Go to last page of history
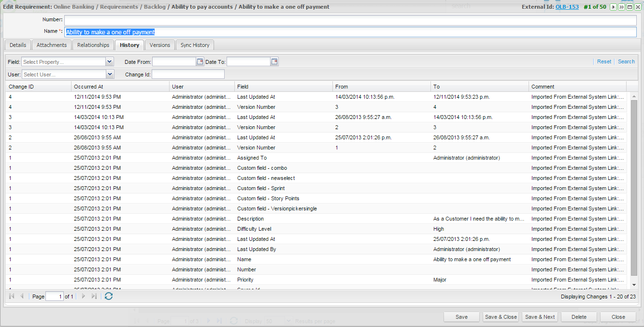This screenshot has height=327, width=644. (x=94, y=296)
